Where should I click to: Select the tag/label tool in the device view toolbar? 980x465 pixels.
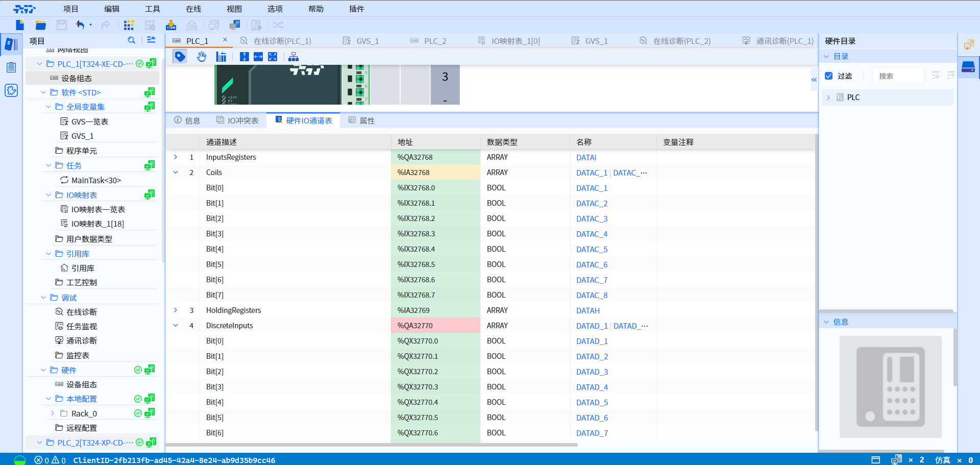click(180, 56)
